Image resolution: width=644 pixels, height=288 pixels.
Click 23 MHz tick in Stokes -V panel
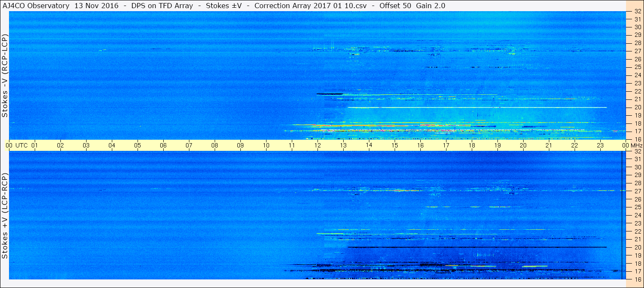[x=638, y=83]
